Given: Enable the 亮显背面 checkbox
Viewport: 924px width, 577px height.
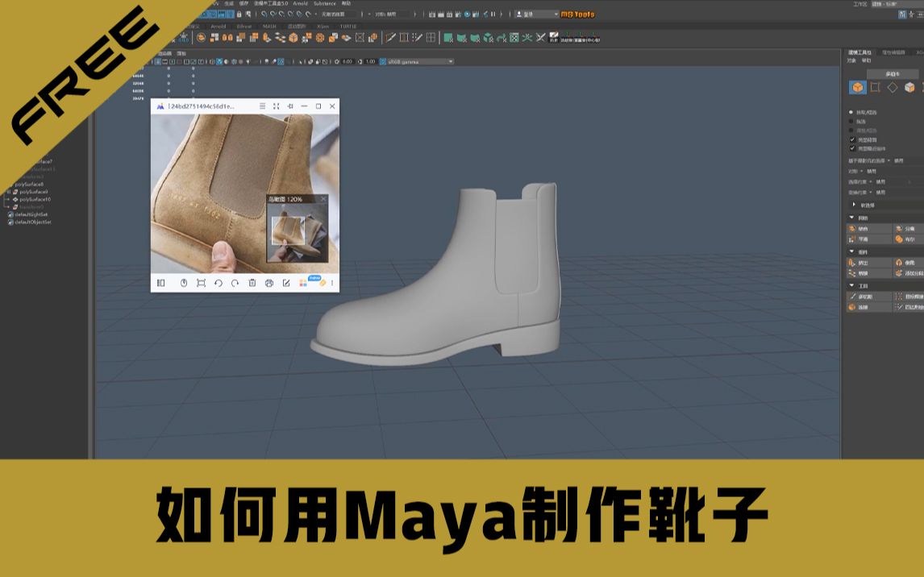Looking at the screenshot, I should [x=851, y=139].
